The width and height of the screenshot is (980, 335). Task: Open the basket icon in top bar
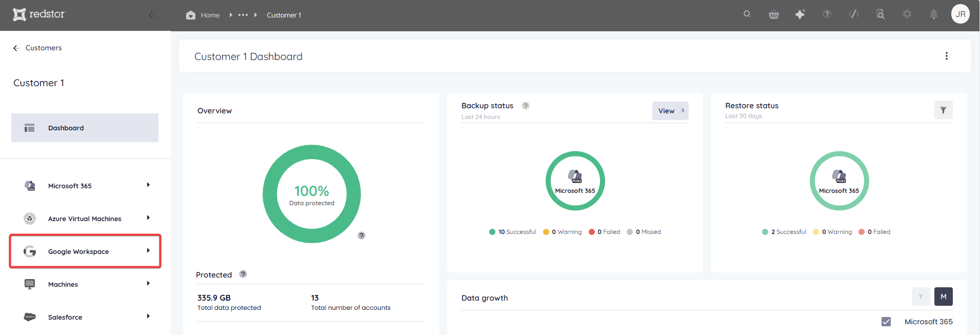pyautogui.click(x=774, y=14)
